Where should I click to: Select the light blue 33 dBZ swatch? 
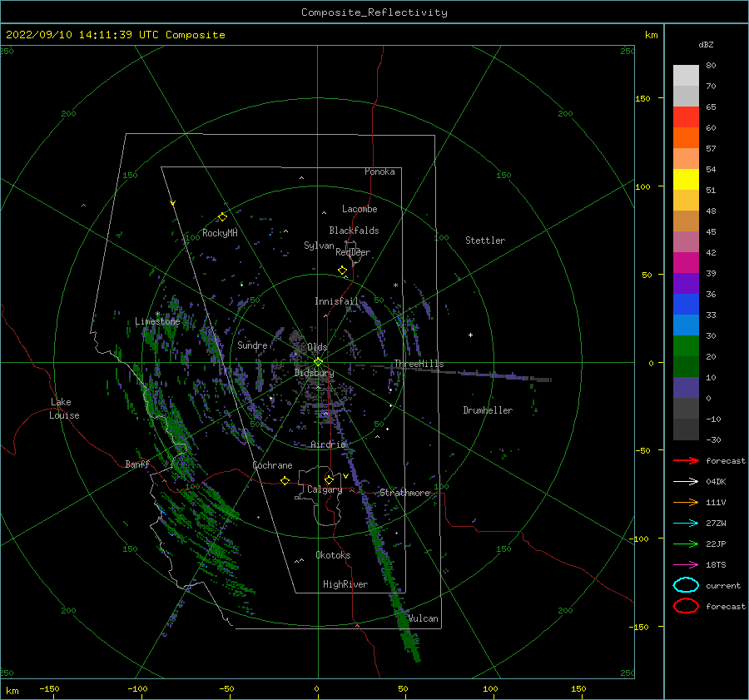pos(686,325)
